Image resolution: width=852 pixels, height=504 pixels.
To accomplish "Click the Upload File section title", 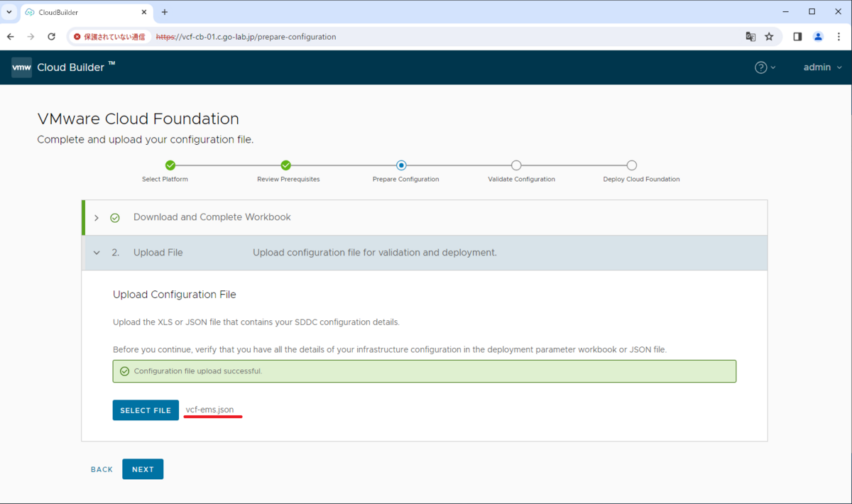I will (158, 253).
